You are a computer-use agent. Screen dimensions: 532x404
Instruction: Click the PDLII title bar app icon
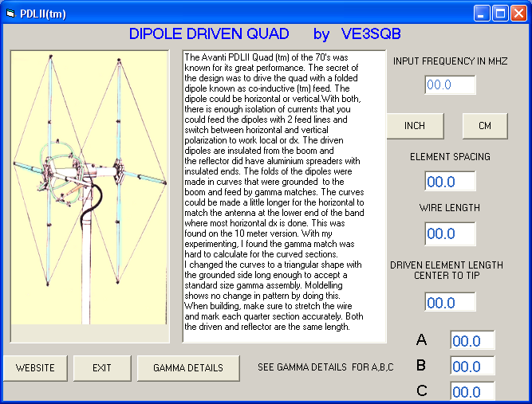coord(10,14)
